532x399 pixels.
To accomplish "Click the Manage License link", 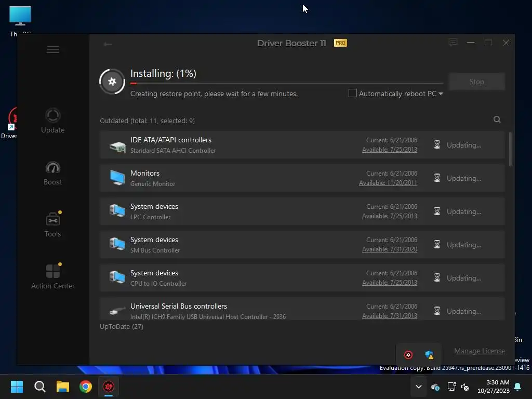I will point(480,351).
